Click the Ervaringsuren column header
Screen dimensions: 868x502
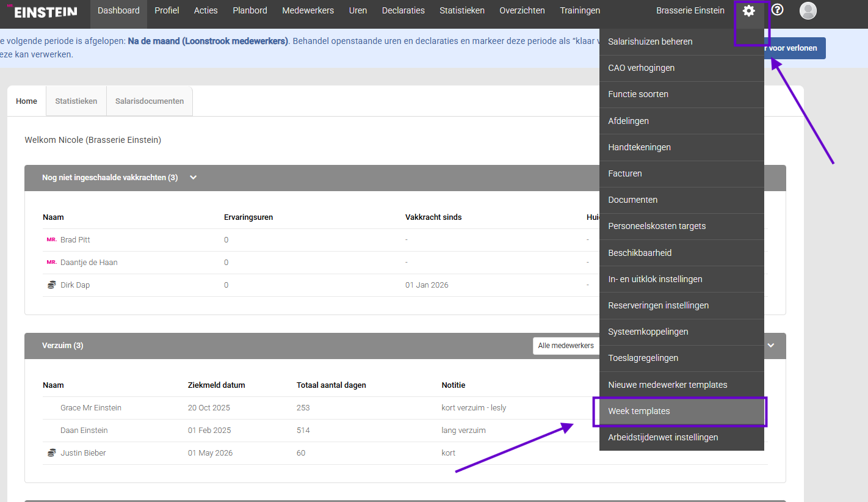coord(248,217)
